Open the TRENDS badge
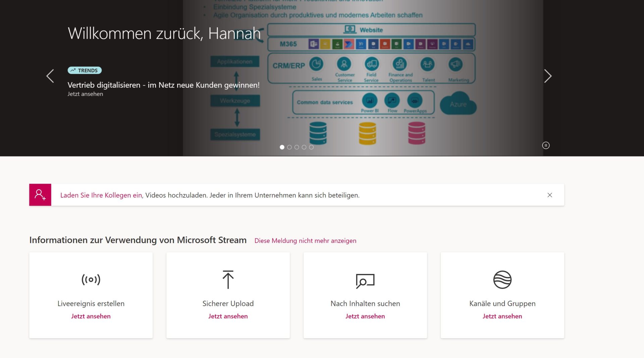The height and width of the screenshot is (358, 644). [x=85, y=70]
